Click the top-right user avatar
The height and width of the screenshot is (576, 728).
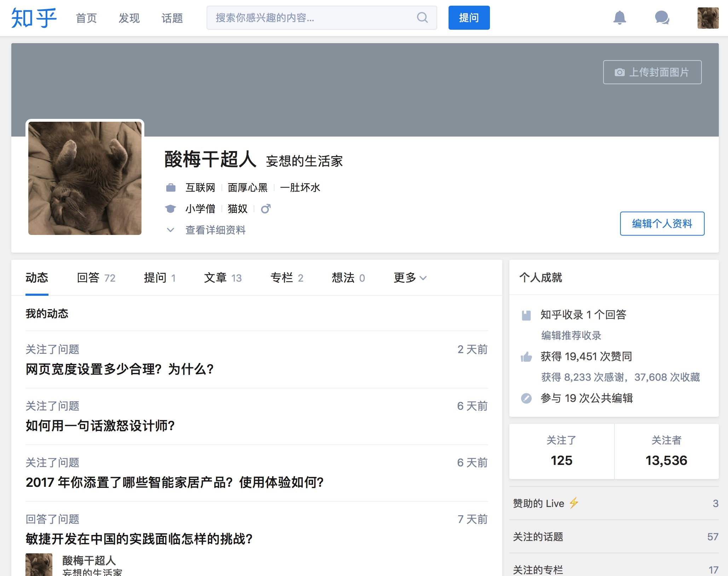[x=708, y=18]
